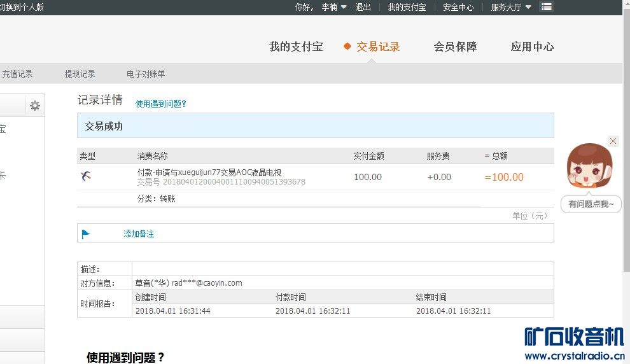The width and height of the screenshot is (630, 364).
Task: Click 使用遇到问题? help link
Action: 161,104
